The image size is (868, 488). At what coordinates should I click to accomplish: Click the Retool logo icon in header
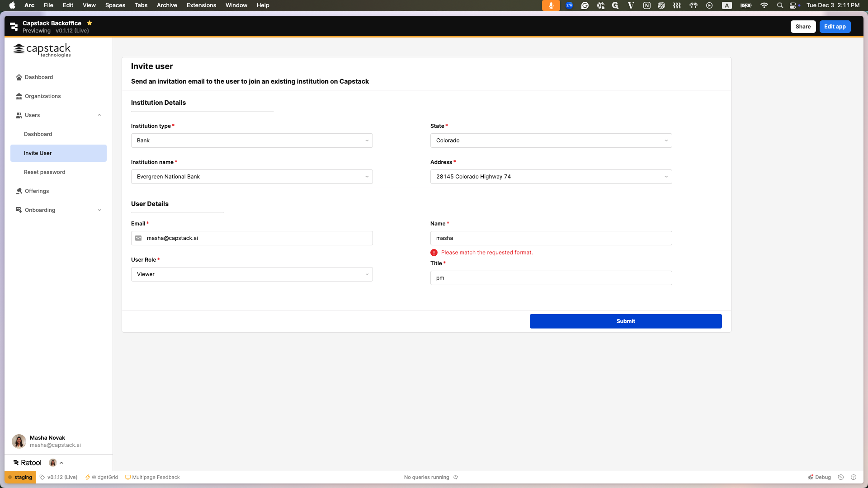tap(14, 27)
